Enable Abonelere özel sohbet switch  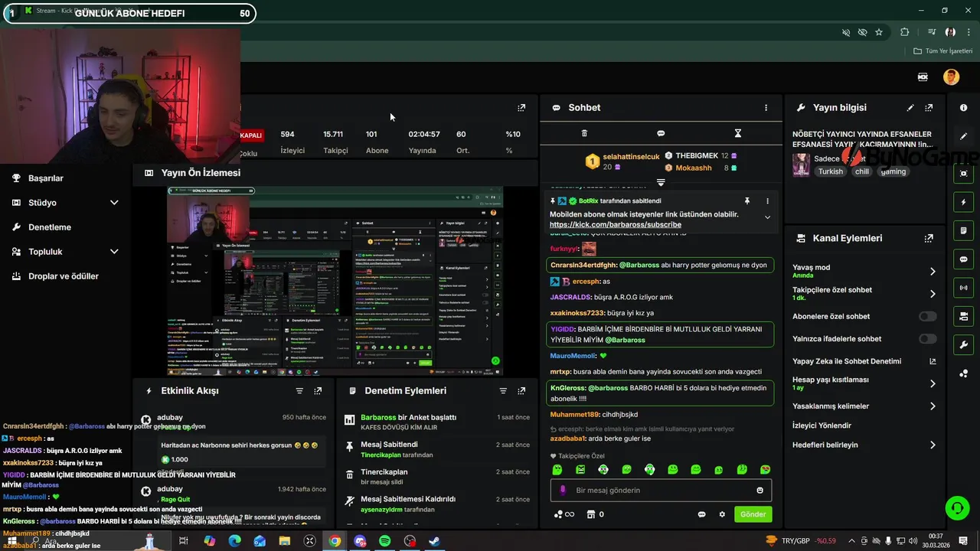coord(927,316)
